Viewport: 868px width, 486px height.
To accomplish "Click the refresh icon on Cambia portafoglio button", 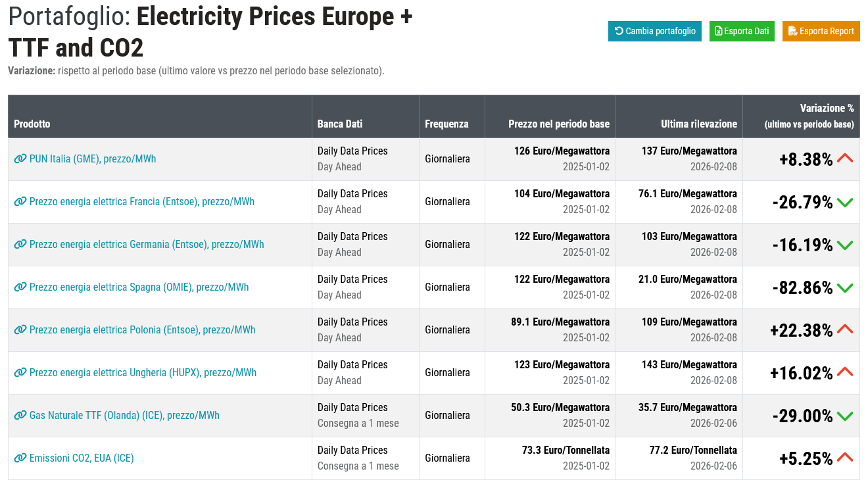I will coord(619,31).
